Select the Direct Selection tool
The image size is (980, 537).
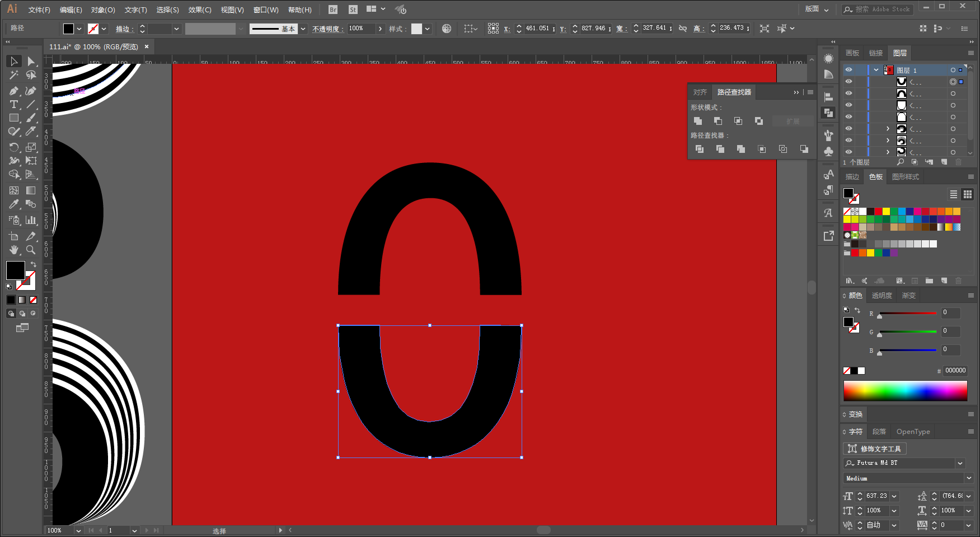31,61
